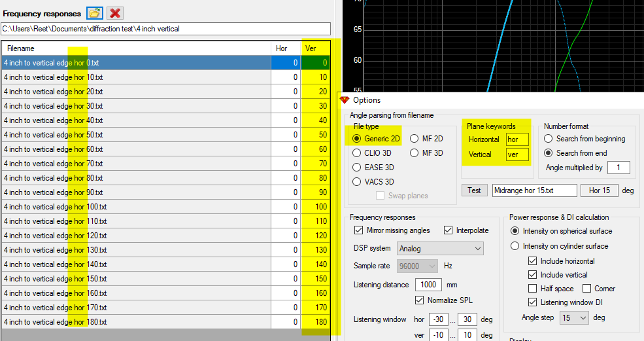Click the Filename column header

coord(136,48)
